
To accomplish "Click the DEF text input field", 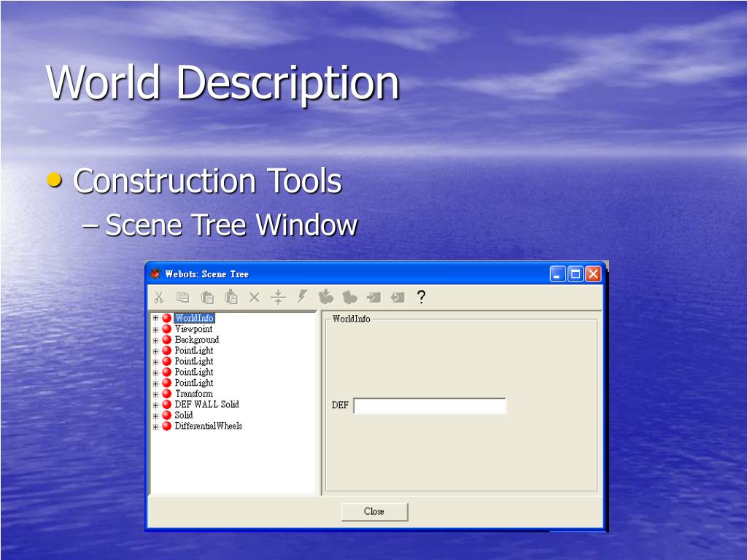I will pyautogui.click(x=430, y=405).
